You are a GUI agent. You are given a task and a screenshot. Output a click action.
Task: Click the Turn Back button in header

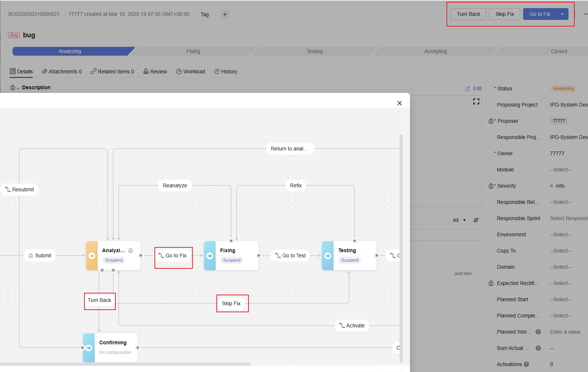(468, 14)
